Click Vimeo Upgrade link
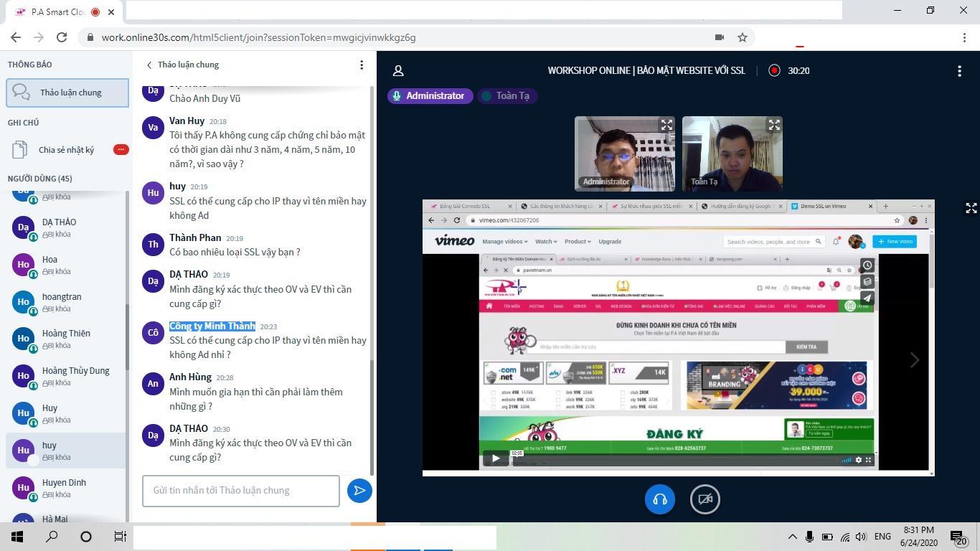Viewport: 980px width, 551px height. coord(610,242)
